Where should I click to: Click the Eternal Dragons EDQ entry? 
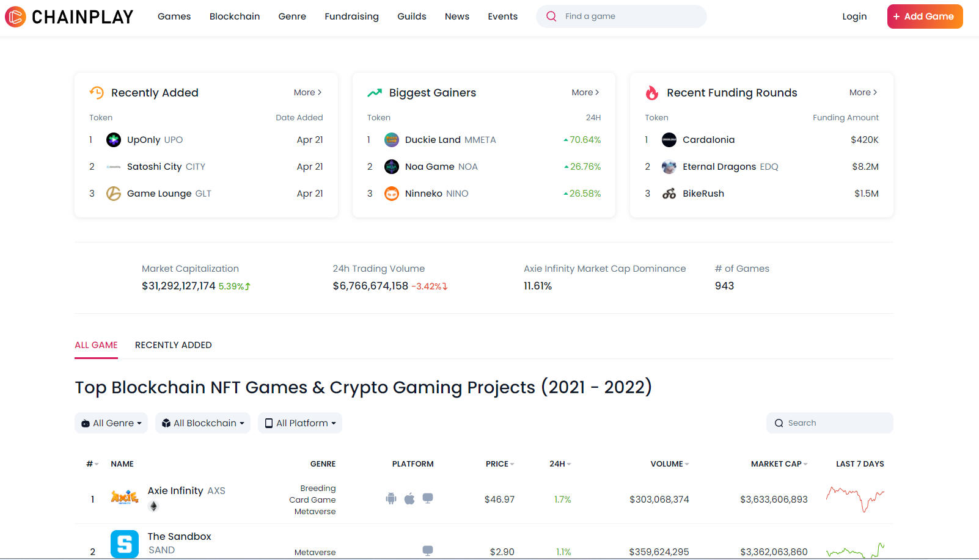point(730,167)
